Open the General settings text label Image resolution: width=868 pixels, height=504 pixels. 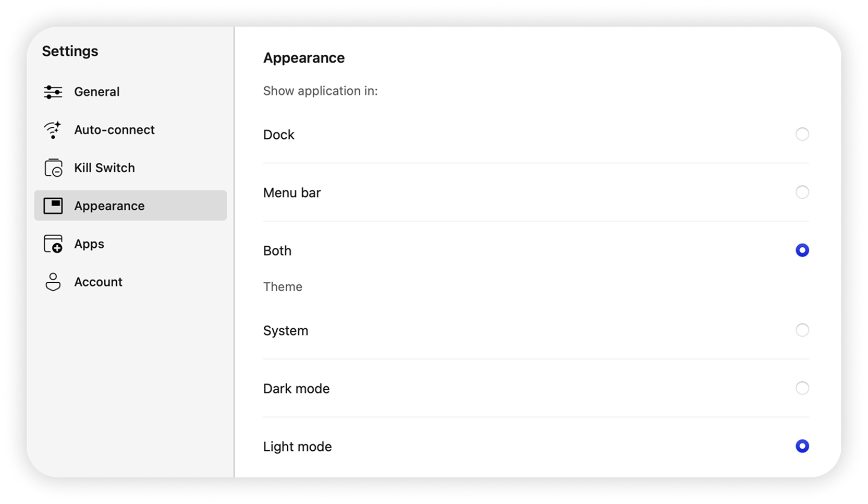(x=97, y=92)
